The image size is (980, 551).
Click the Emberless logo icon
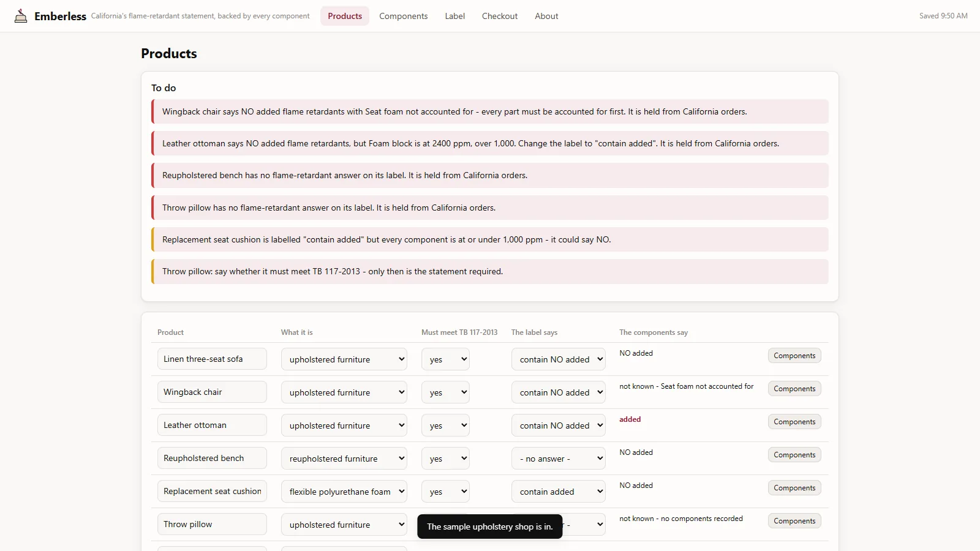tap(21, 16)
